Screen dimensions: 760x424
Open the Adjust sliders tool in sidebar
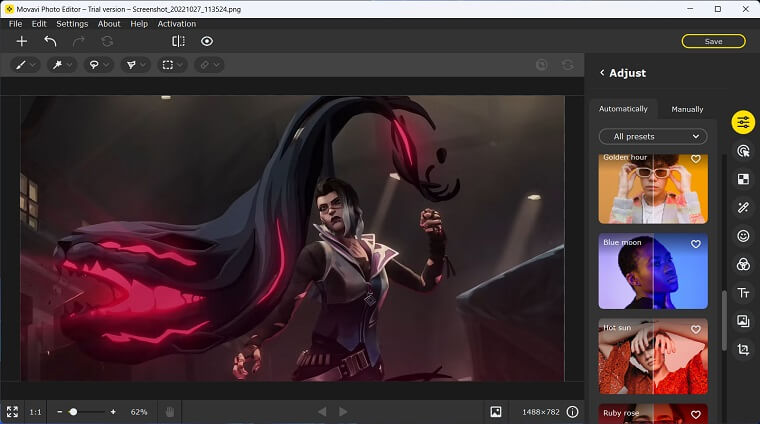click(x=743, y=122)
